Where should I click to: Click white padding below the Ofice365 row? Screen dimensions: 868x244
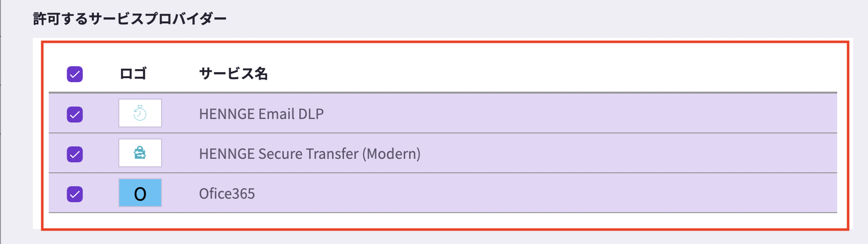pos(442,221)
